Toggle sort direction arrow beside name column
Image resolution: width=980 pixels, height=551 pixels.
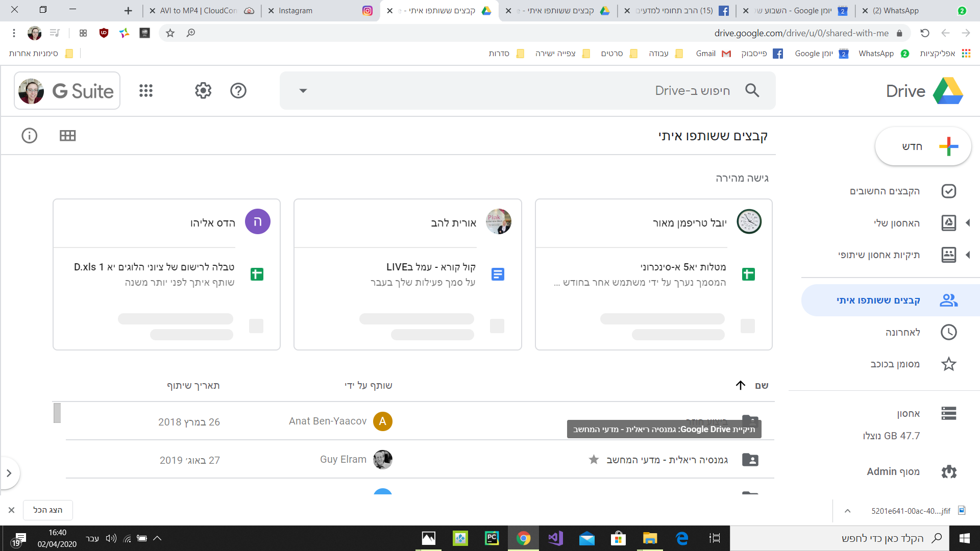click(x=741, y=385)
